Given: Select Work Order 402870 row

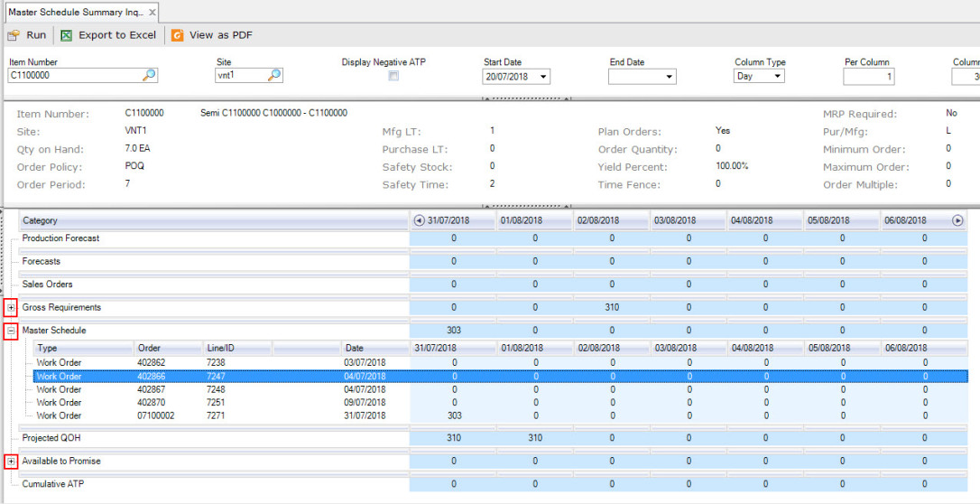Looking at the screenshot, I should click(x=501, y=402).
